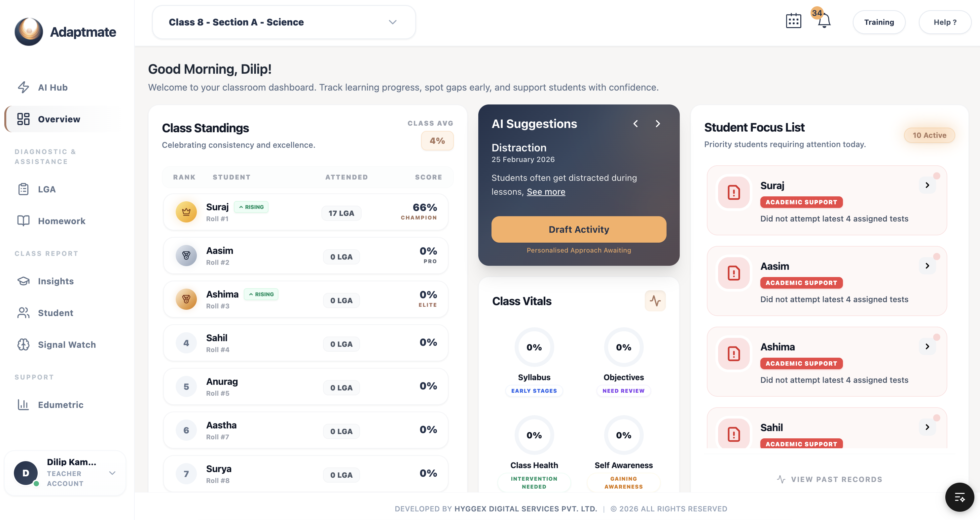The height and width of the screenshot is (520, 980).
Task: Open AI Hub in the sidebar
Action: click(x=53, y=87)
